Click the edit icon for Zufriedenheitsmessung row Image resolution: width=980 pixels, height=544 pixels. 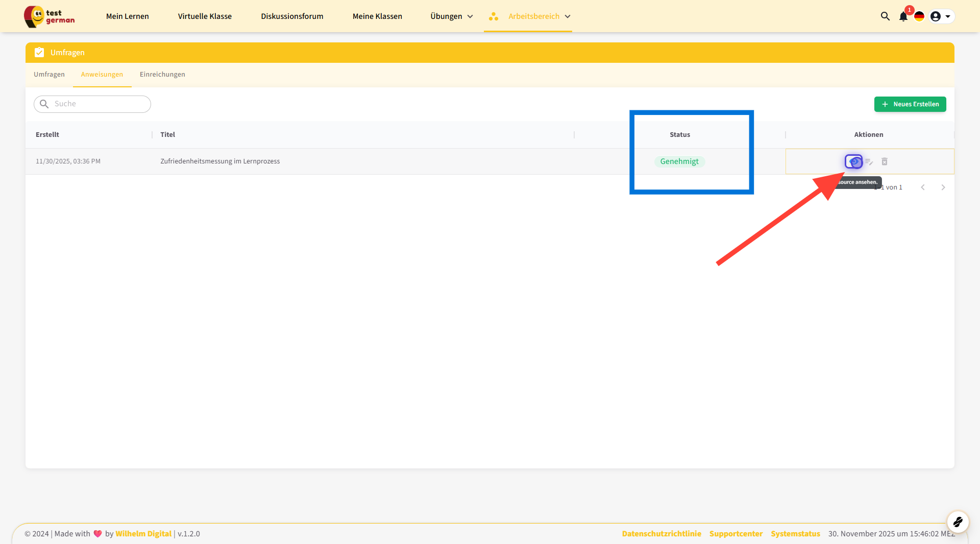(x=869, y=162)
